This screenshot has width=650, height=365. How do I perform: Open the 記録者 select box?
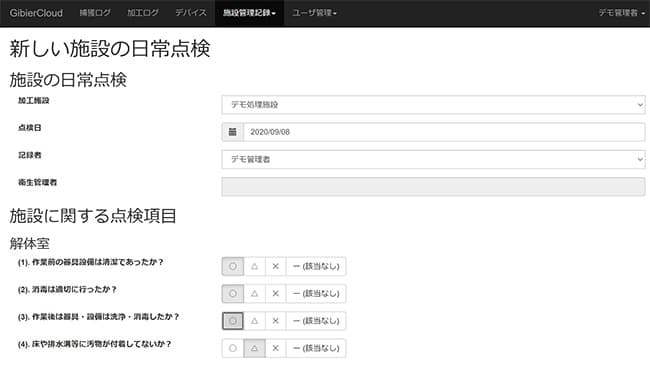tap(433, 159)
